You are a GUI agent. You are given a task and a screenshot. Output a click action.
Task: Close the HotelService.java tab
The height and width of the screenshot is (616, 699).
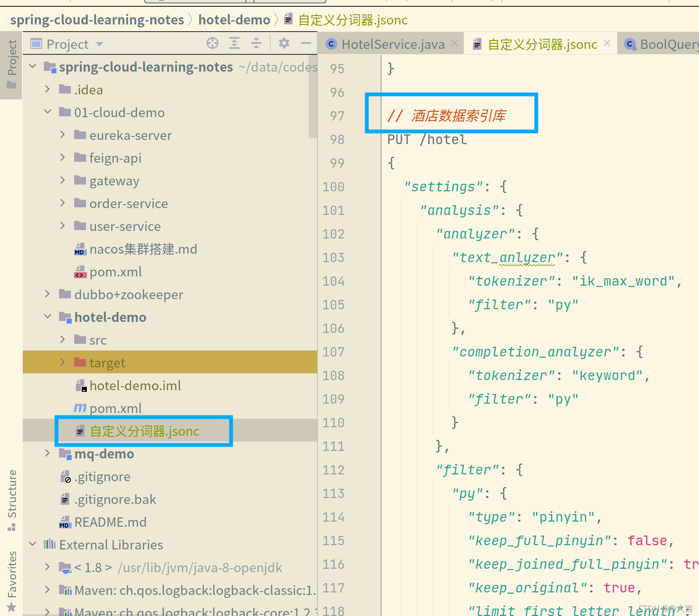click(454, 43)
